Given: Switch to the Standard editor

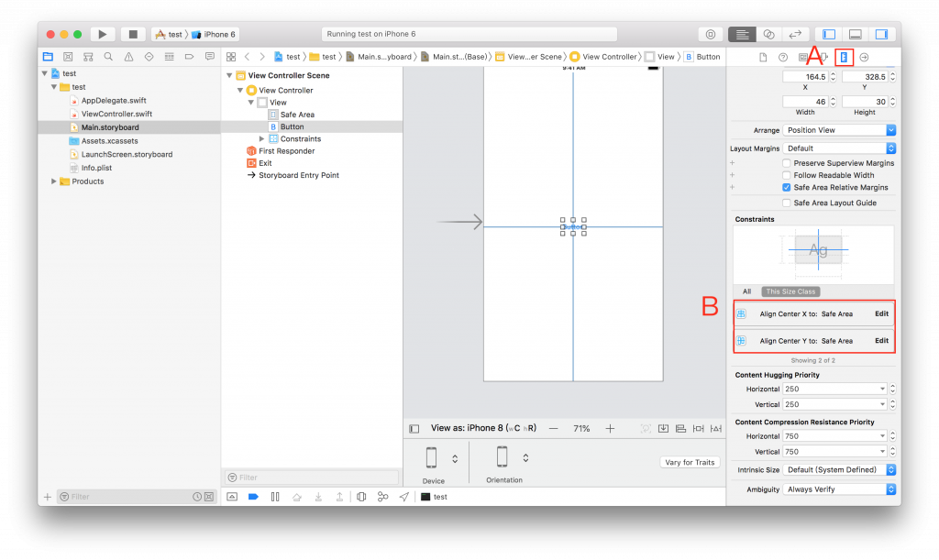Looking at the screenshot, I should (x=742, y=34).
